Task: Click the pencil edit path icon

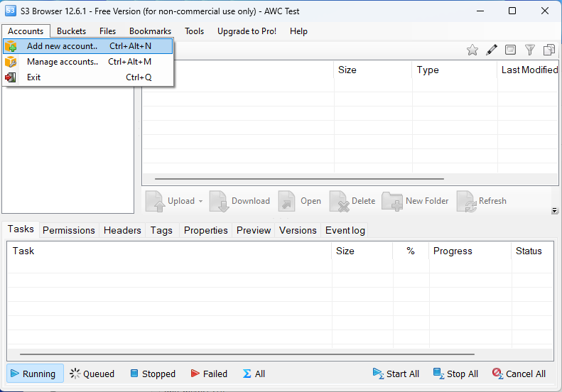Action: click(492, 50)
